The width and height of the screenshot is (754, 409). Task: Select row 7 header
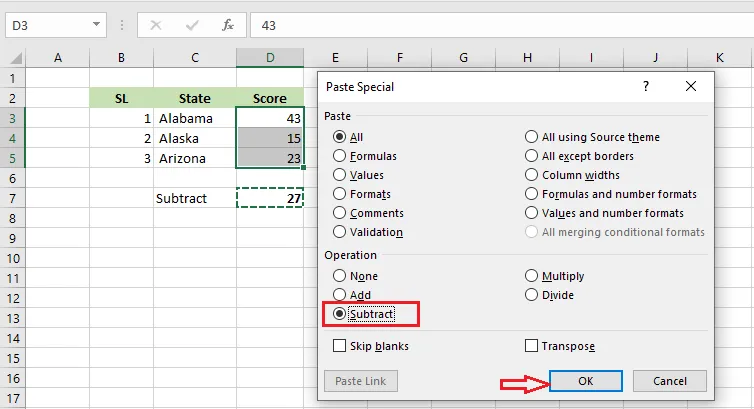pyautogui.click(x=13, y=198)
